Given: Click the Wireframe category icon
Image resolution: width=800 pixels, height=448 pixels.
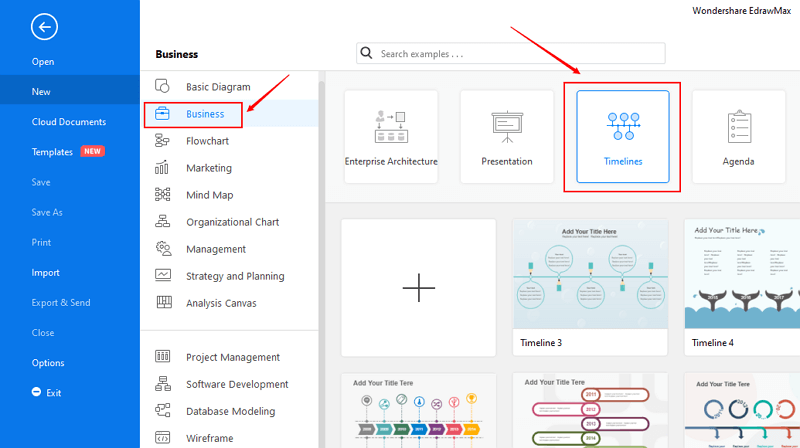Looking at the screenshot, I should pyautogui.click(x=163, y=437).
